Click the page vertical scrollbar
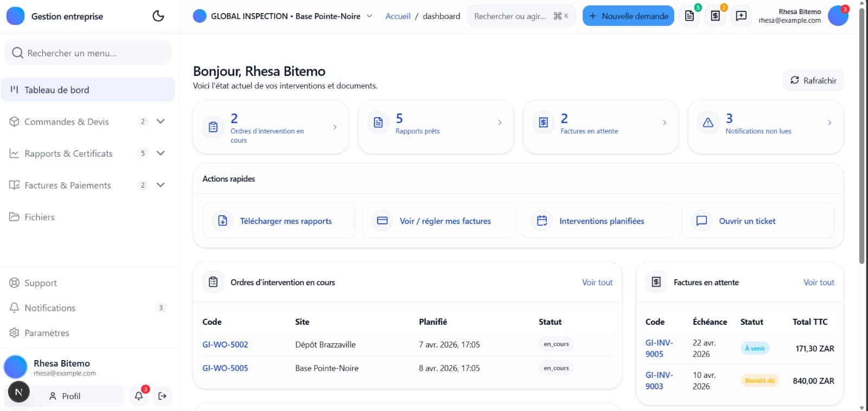Viewport: 868px width, 411px height. point(862,136)
